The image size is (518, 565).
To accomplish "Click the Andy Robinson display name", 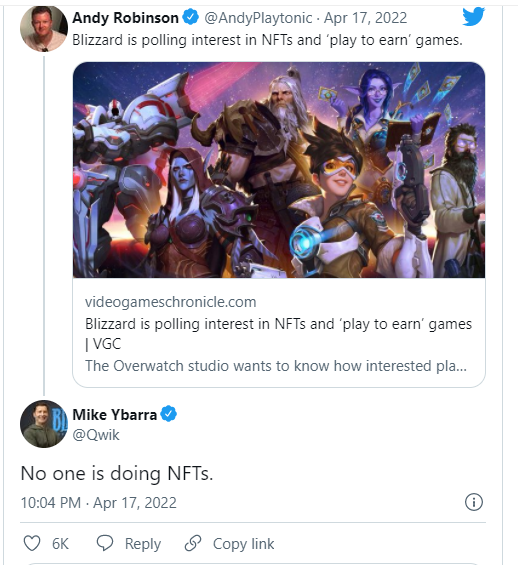I will [125, 18].
